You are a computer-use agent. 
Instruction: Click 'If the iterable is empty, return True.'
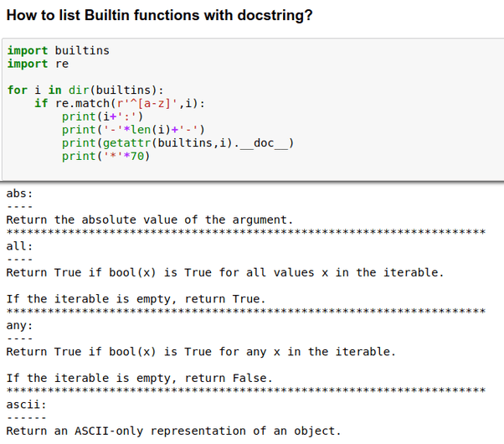pos(136,299)
